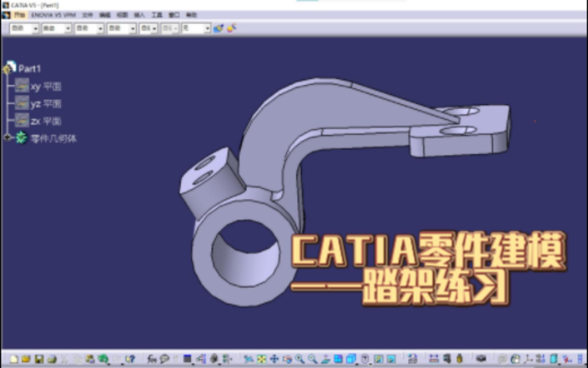588x368 pixels.
Task: Open the fourth graphic properties dropdown
Action: tap(133, 29)
